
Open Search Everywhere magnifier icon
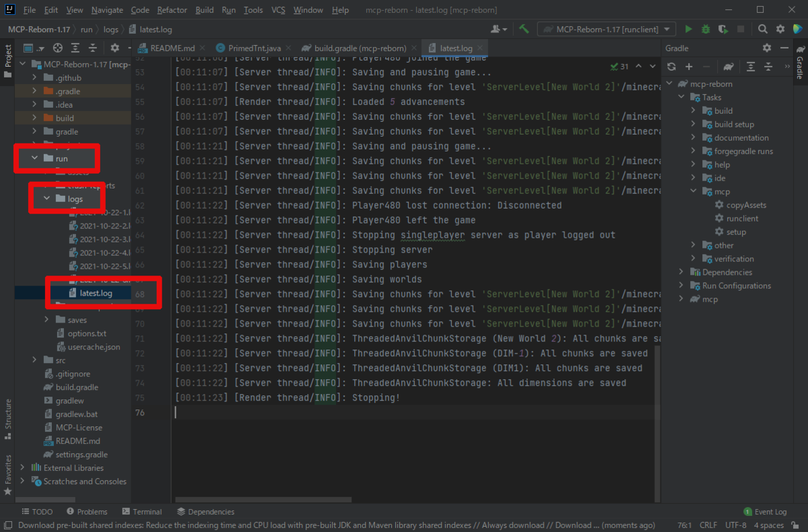(763, 29)
